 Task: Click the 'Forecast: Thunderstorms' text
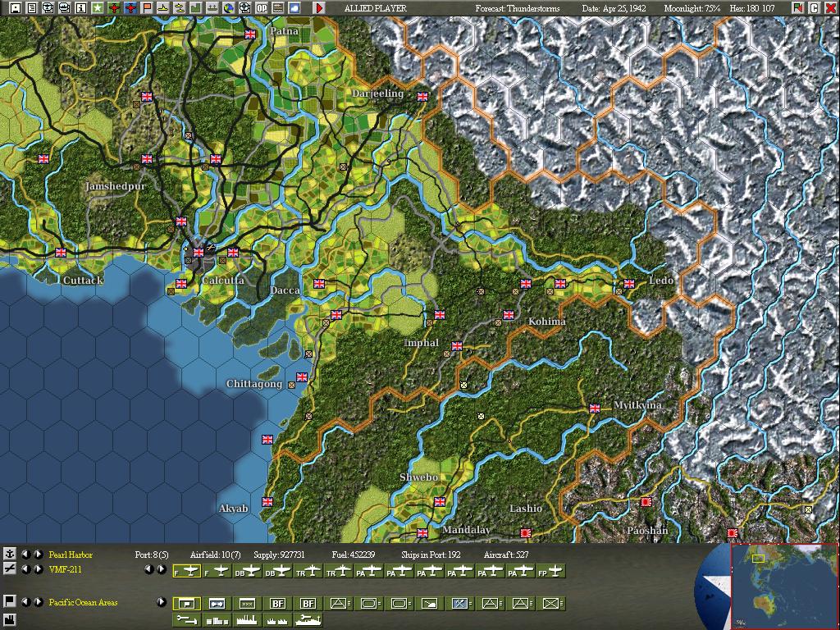tap(518, 8)
